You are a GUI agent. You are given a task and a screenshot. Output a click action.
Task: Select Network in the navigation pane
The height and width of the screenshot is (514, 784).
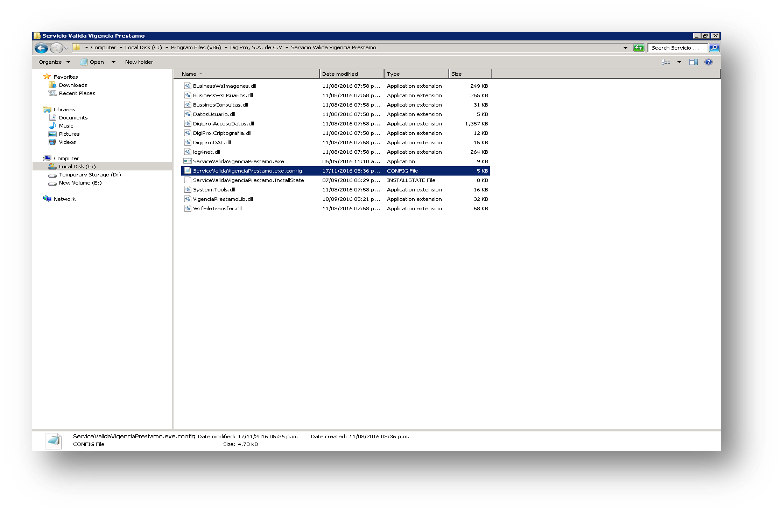pyautogui.click(x=67, y=198)
